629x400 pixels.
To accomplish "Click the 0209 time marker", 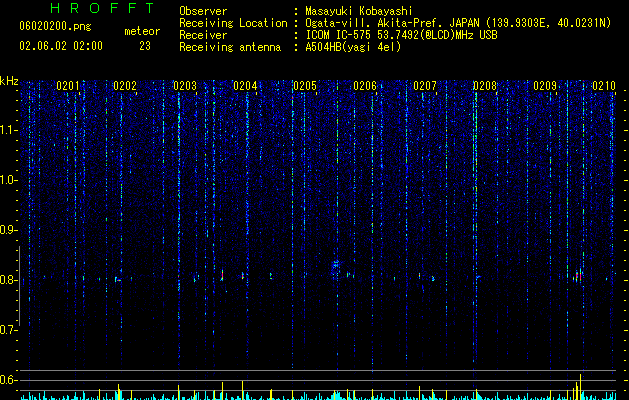I will (545, 86).
